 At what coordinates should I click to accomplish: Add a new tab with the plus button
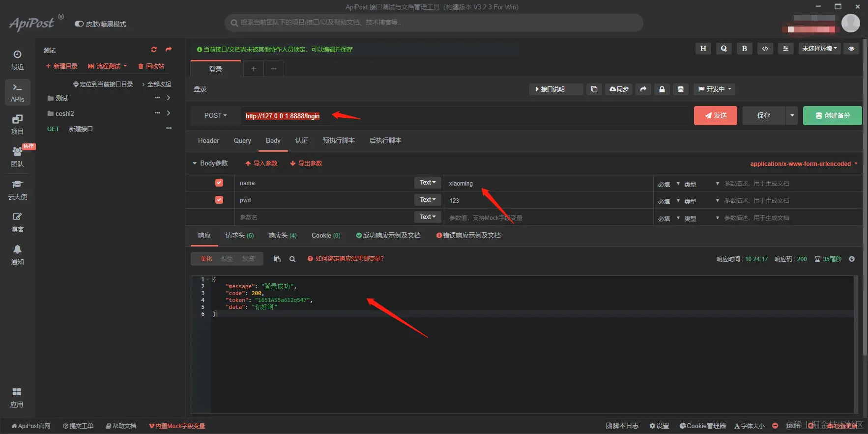pos(254,69)
